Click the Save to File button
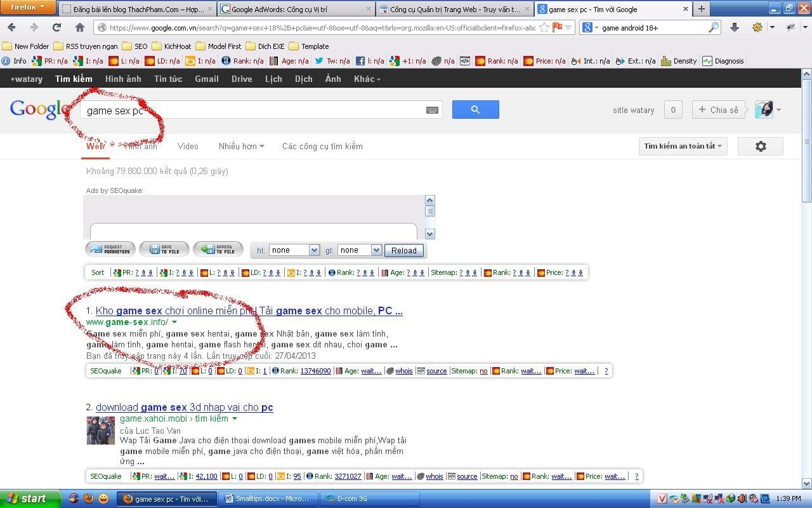 pos(164,250)
